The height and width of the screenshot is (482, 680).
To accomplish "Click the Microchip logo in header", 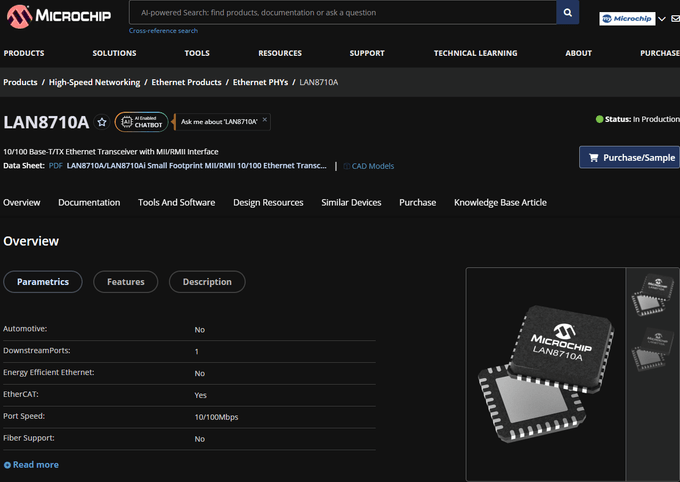I will (59, 16).
